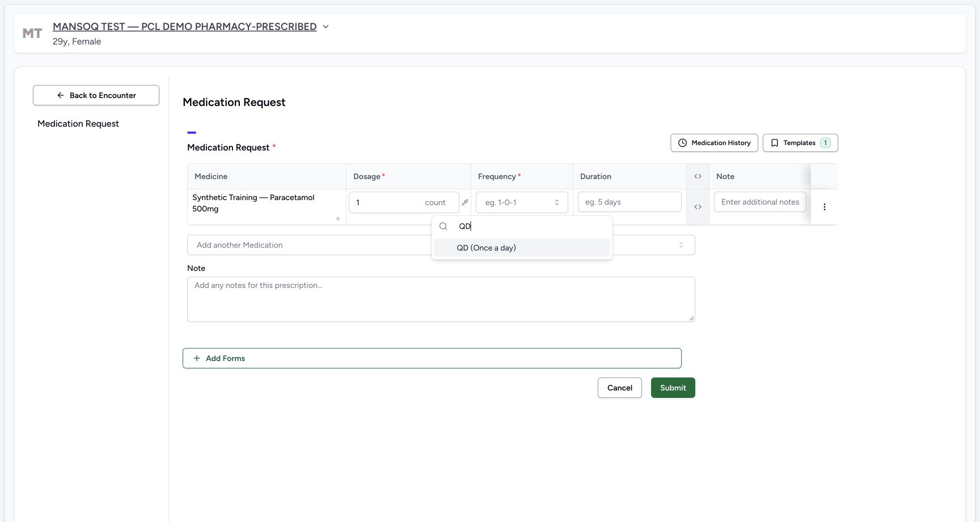Click the Templates count badge 1
980x522 pixels.
(825, 143)
